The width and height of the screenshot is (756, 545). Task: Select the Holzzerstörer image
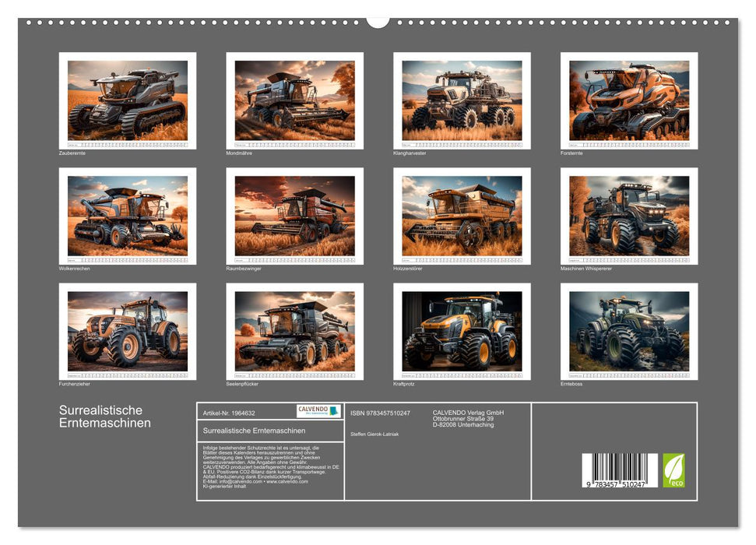[x=462, y=216]
